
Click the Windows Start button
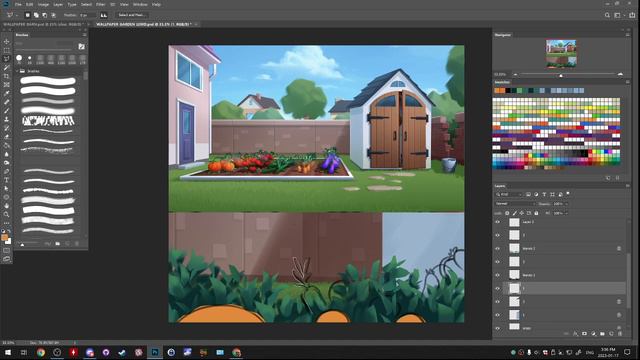click(x=8, y=352)
